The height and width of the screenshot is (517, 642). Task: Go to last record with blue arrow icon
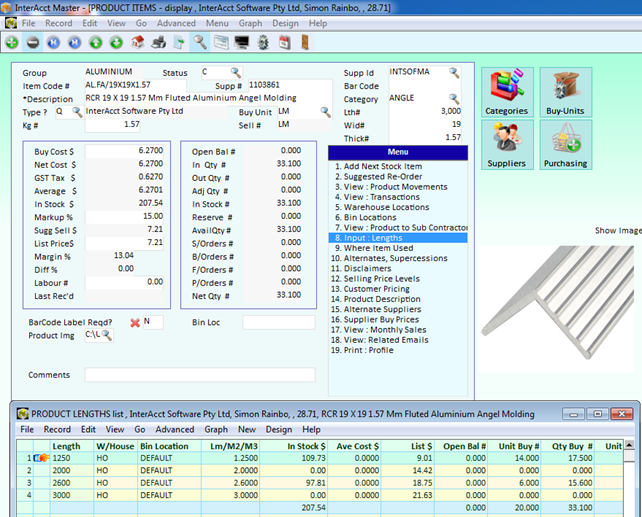[x=75, y=42]
